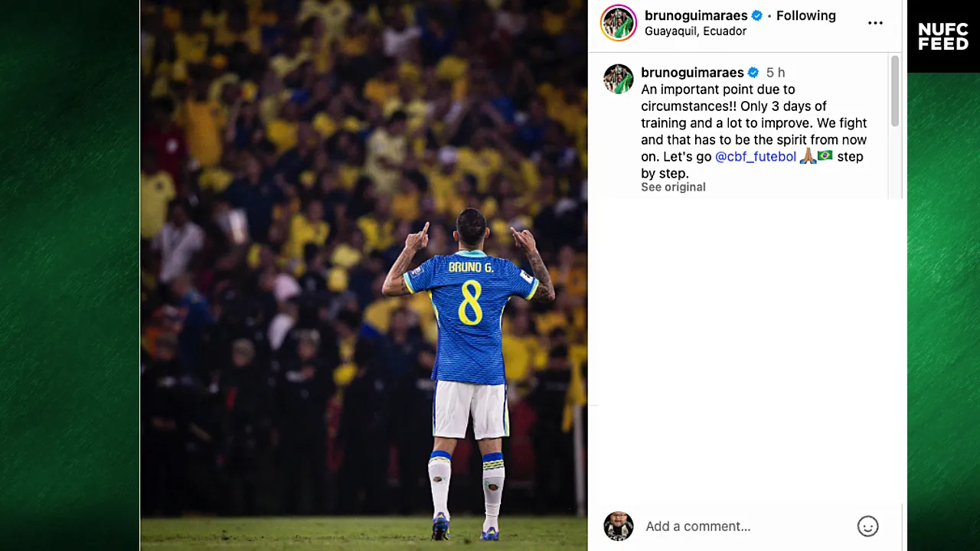Click the Bruno G. number 8 photo
The width and height of the screenshot is (980, 551).
click(x=364, y=275)
